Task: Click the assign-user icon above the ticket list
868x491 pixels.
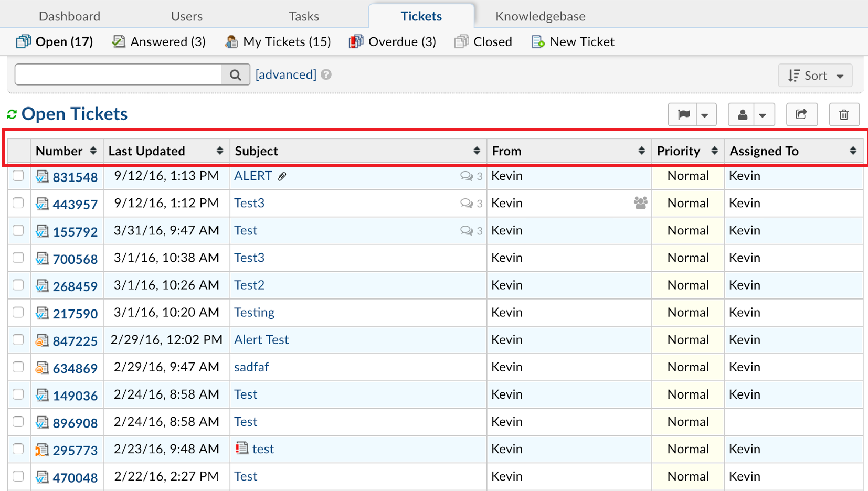Action: (742, 114)
